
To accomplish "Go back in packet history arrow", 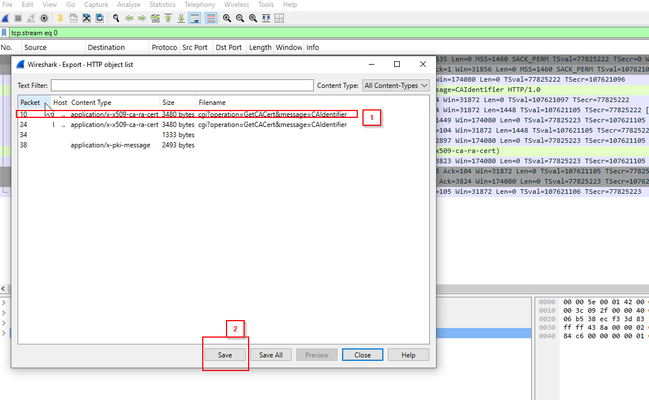I will click(129, 18).
